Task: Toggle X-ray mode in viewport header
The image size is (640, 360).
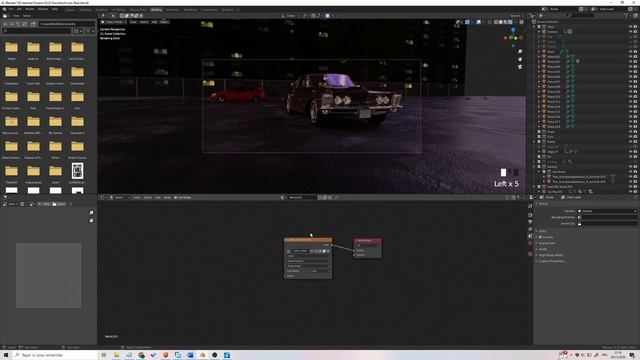Action: (489, 22)
